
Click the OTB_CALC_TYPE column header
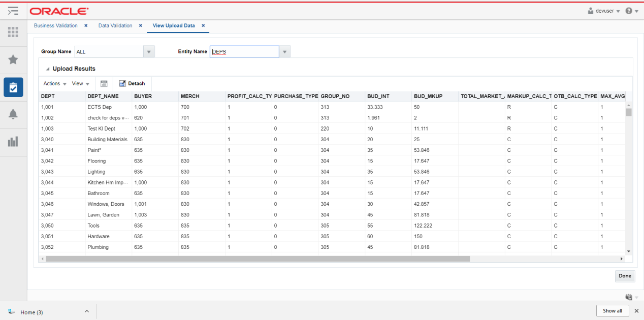click(x=575, y=97)
